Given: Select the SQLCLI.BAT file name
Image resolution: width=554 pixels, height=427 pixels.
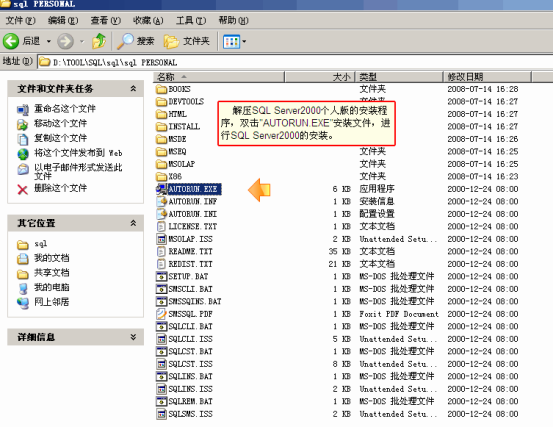Looking at the screenshot, I should point(190,327).
